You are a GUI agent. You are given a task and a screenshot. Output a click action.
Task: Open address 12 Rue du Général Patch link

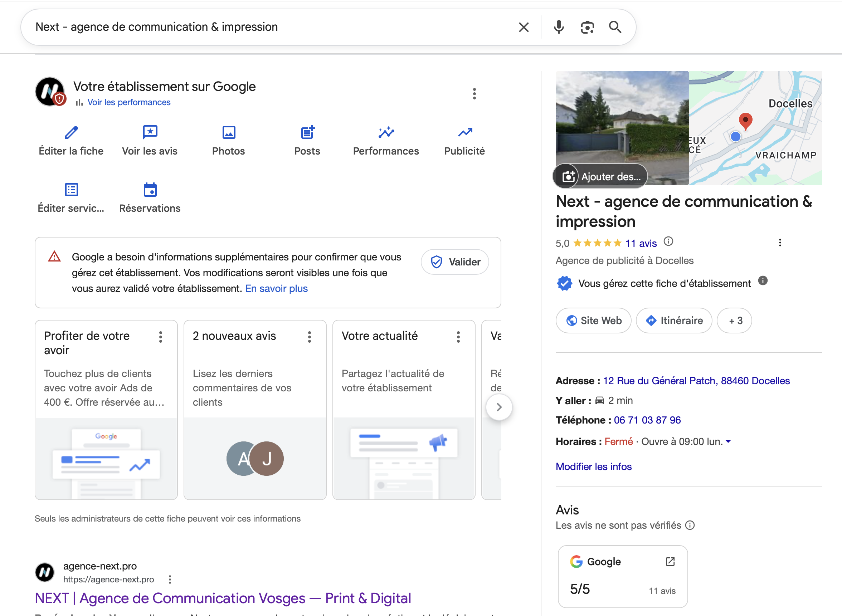(696, 381)
